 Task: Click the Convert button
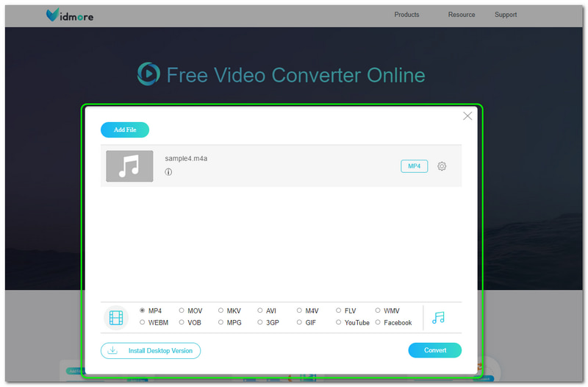435,350
